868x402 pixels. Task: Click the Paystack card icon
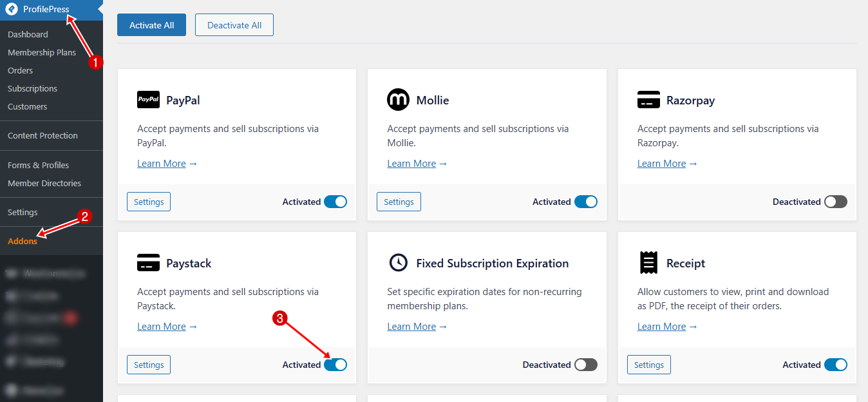tap(149, 263)
